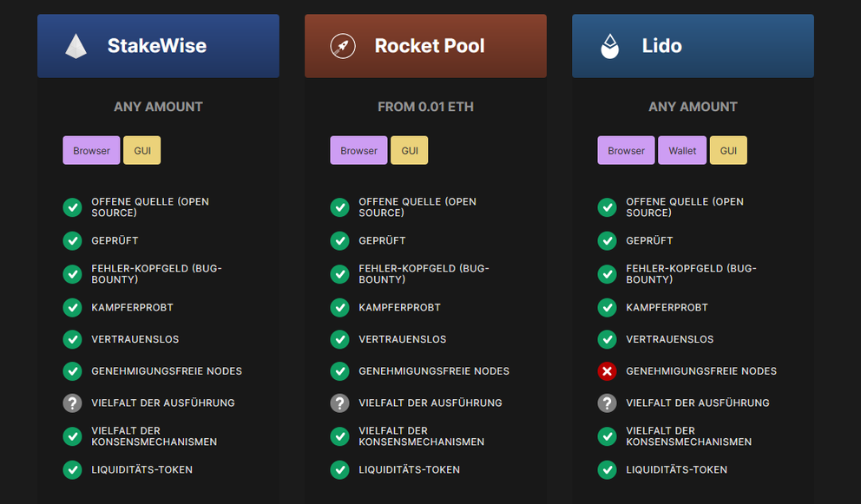Click the green check beside StakeWise Geprüft
861x504 pixels.
click(x=72, y=241)
